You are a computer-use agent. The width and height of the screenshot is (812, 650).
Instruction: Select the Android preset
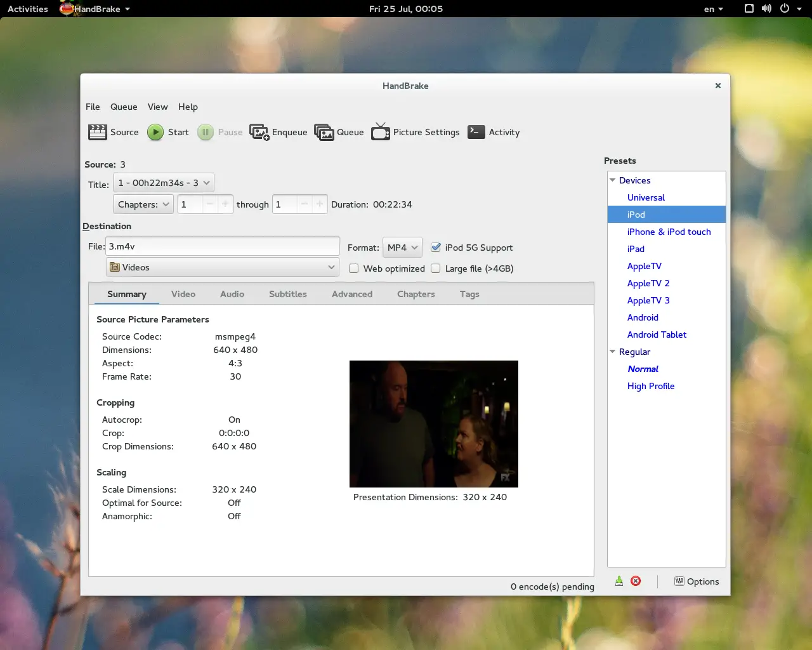tap(666, 317)
